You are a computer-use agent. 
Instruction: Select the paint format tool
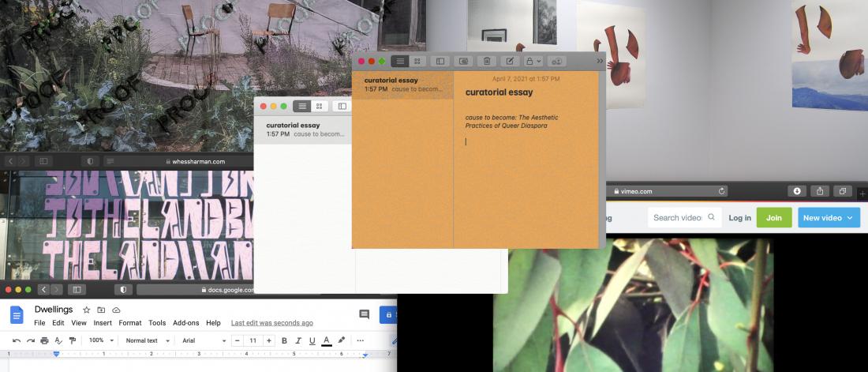point(73,340)
